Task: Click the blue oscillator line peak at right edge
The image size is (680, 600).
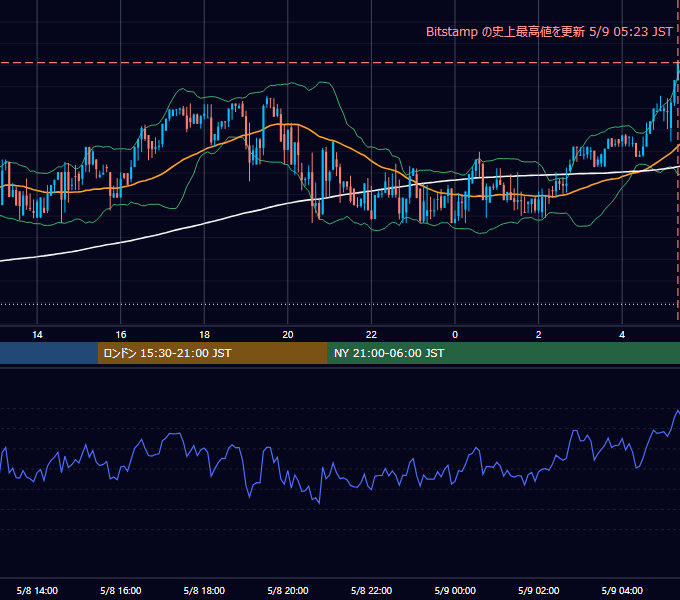Action: pos(678,411)
